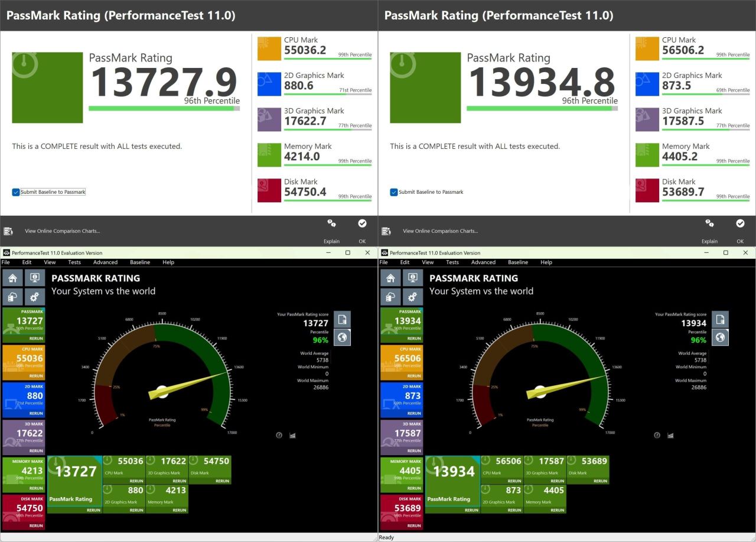756x542 pixels.
Task: Click the document icon beside the 13934 score
Action: pyautogui.click(x=720, y=320)
